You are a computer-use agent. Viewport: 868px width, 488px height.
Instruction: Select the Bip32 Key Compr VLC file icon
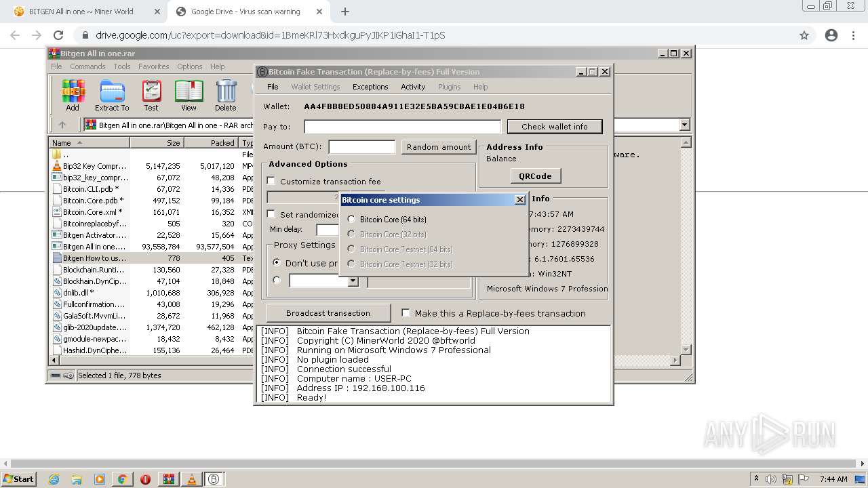click(x=57, y=166)
